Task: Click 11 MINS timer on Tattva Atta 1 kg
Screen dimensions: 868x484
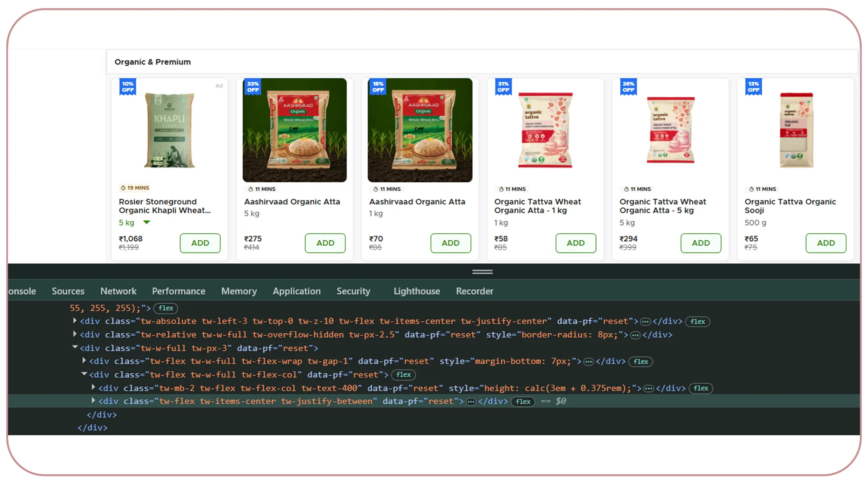Action: pos(512,189)
